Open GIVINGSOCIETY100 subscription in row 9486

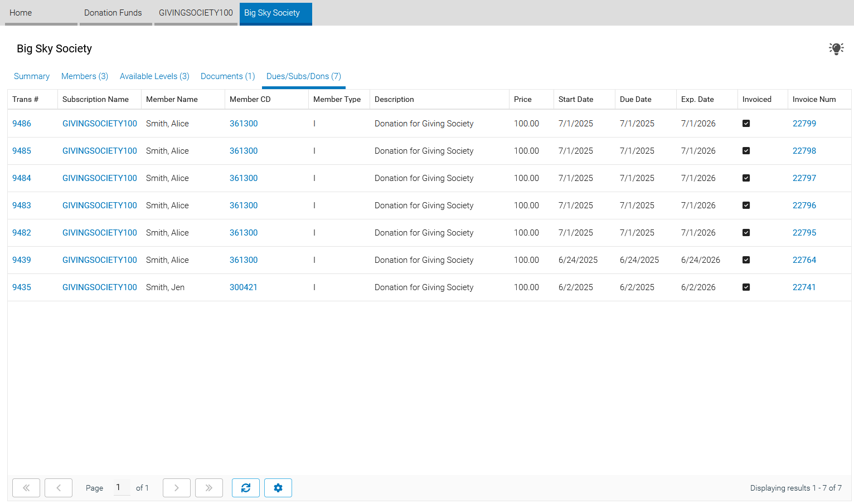click(100, 124)
